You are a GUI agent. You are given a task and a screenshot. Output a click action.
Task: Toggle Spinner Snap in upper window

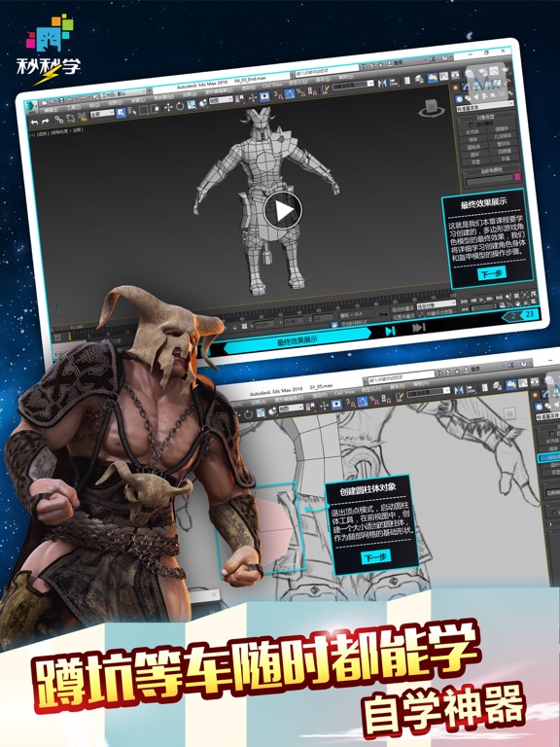[312, 91]
